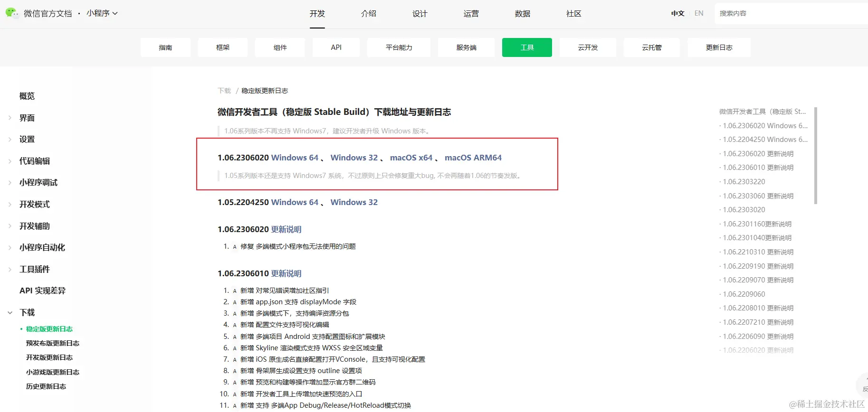Switch language to EN
Image resolution: width=868 pixels, height=412 pixels.
coord(699,13)
